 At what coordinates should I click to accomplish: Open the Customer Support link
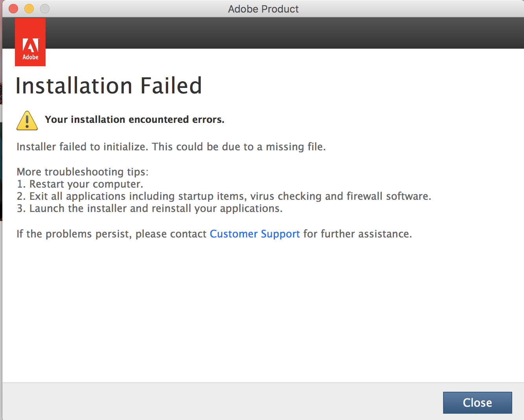coord(255,234)
